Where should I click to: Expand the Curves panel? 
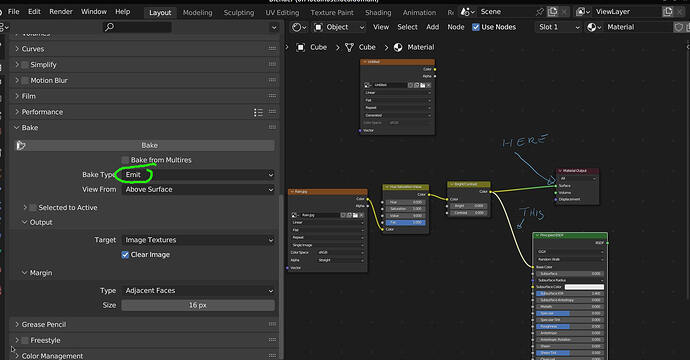[17, 49]
